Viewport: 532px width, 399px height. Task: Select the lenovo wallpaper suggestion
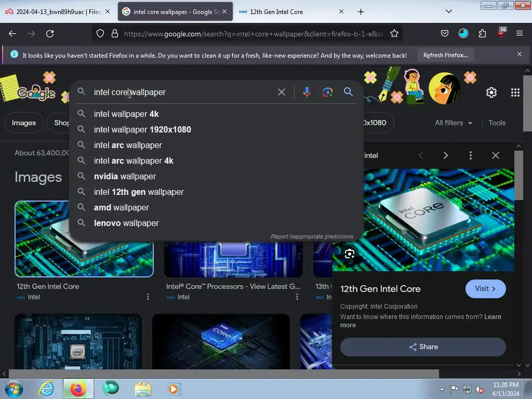(216, 223)
